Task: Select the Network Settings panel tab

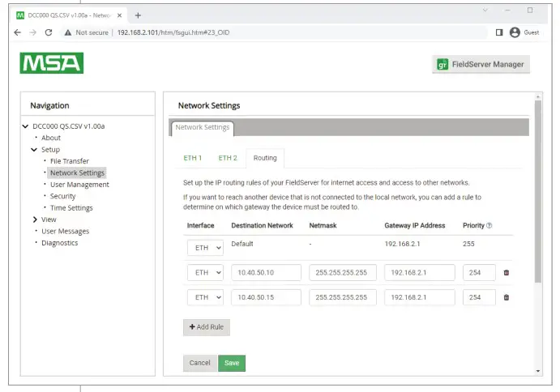Action: click(x=203, y=127)
